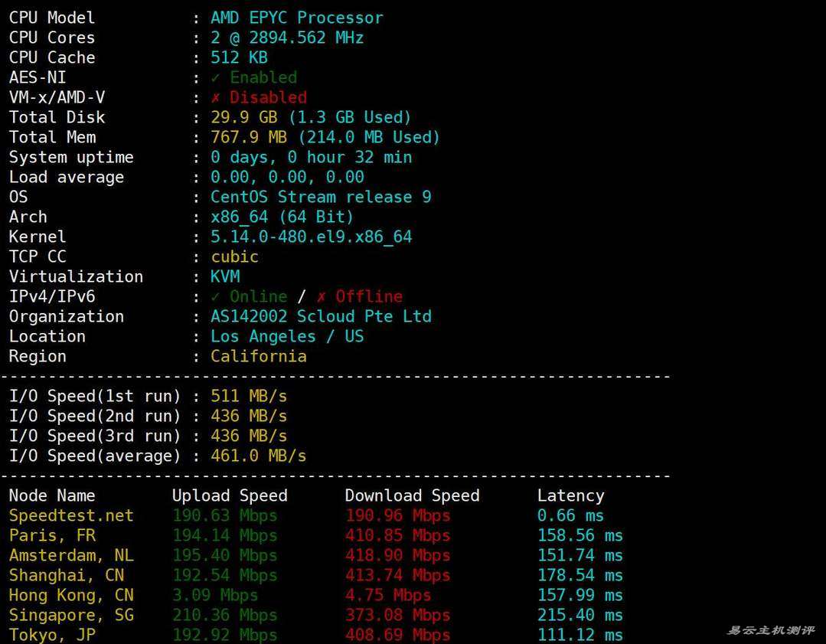The width and height of the screenshot is (826, 644).
Task: Click the kernel version 5.14.0-480.el9.x86_64
Action: click(x=312, y=237)
